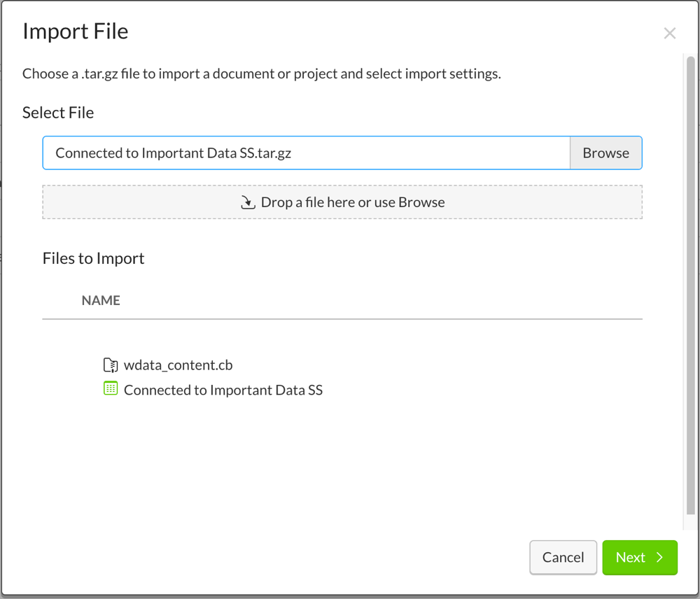The width and height of the screenshot is (700, 599).
Task: Click the X icon to dismiss the Import File dialog
Action: [669, 32]
